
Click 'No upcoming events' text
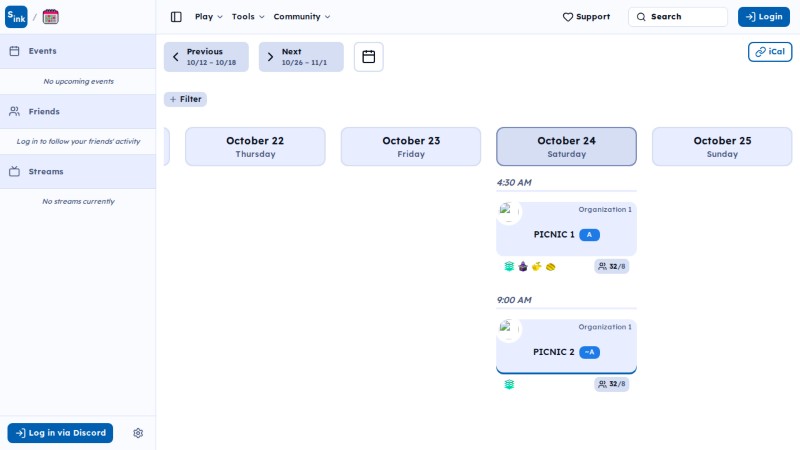click(79, 81)
